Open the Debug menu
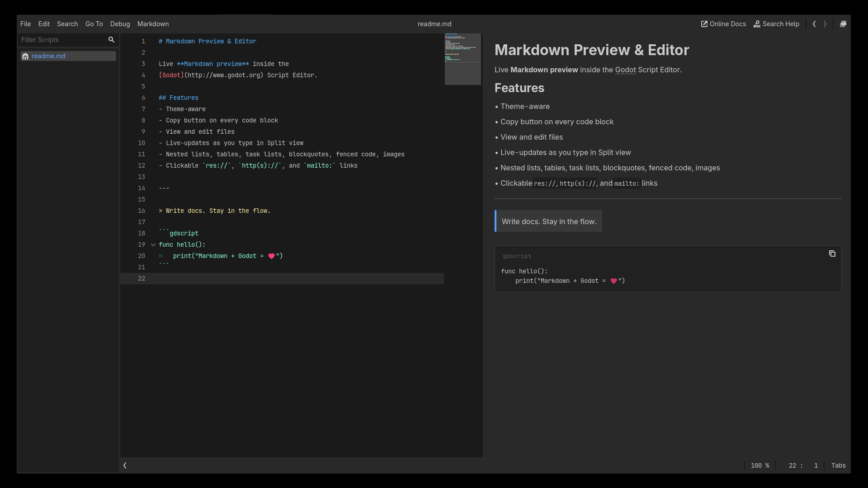The height and width of the screenshot is (488, 868). (x=120, y=24)
